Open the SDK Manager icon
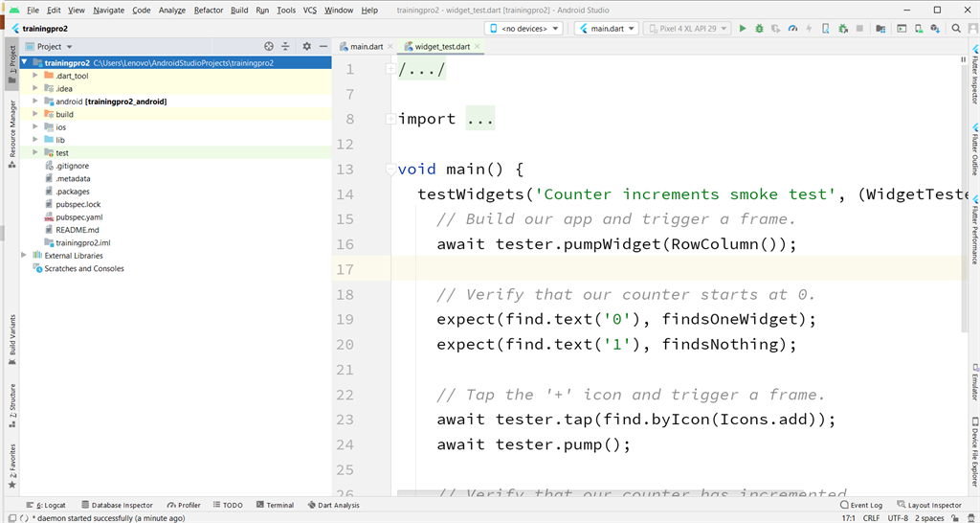 (x=935, y=28)
